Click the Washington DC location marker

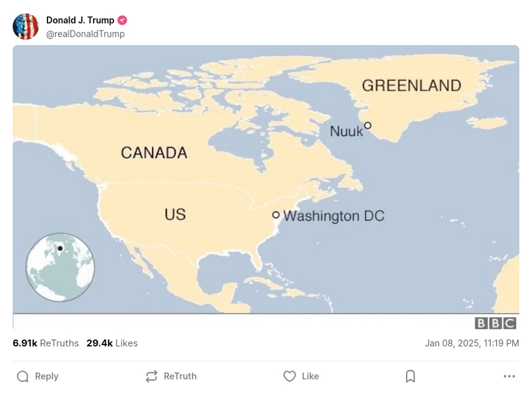click(x=277, y=215)
